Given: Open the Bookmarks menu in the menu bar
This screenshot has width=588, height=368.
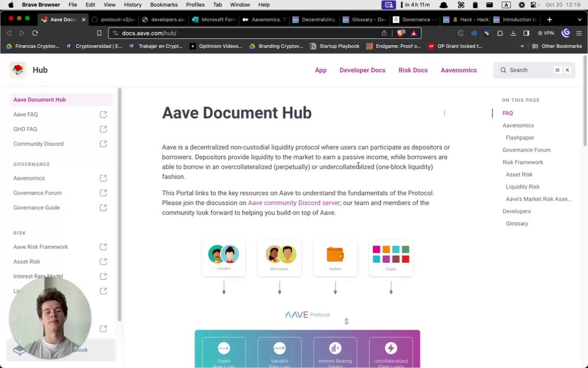Looking at the screenshot, I should pyautogui.click(x=163, y=5).
